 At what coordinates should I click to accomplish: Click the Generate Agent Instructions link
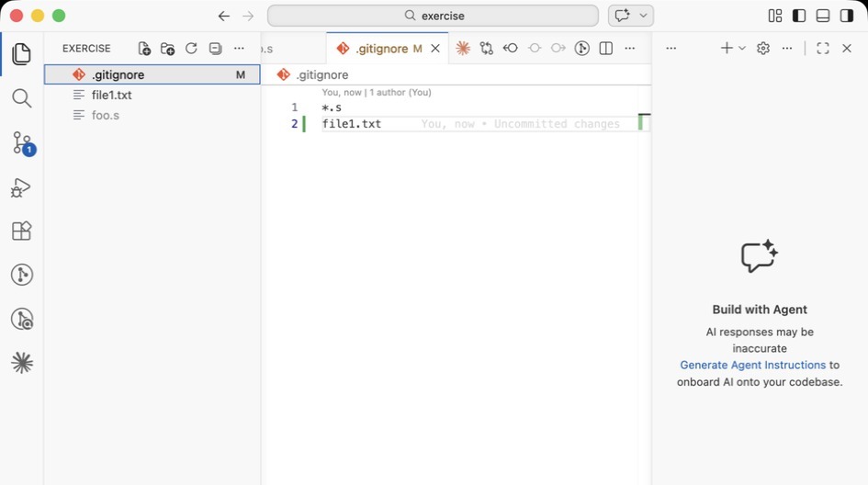tap(752, 365)
